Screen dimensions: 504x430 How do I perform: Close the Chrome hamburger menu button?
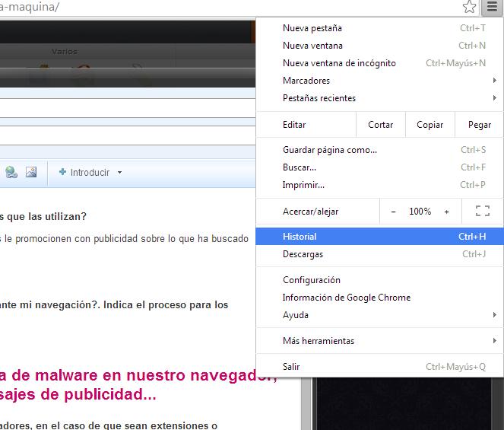[492, 7]
